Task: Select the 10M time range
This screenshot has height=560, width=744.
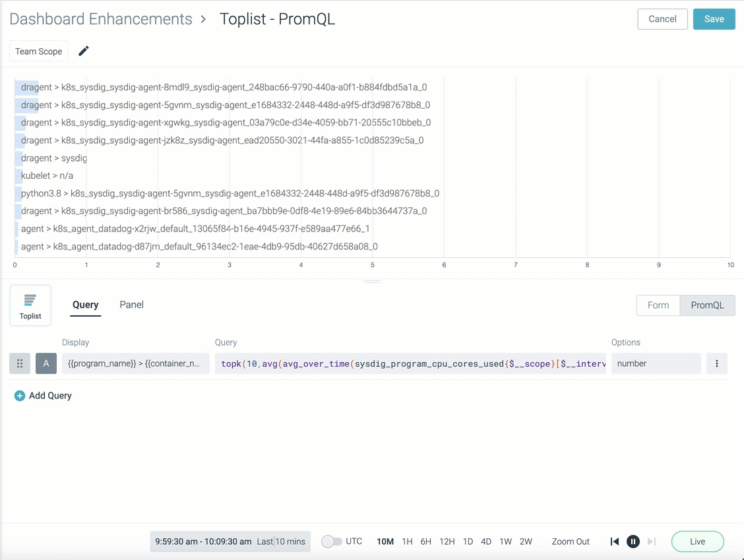Action: pos(385,542)
